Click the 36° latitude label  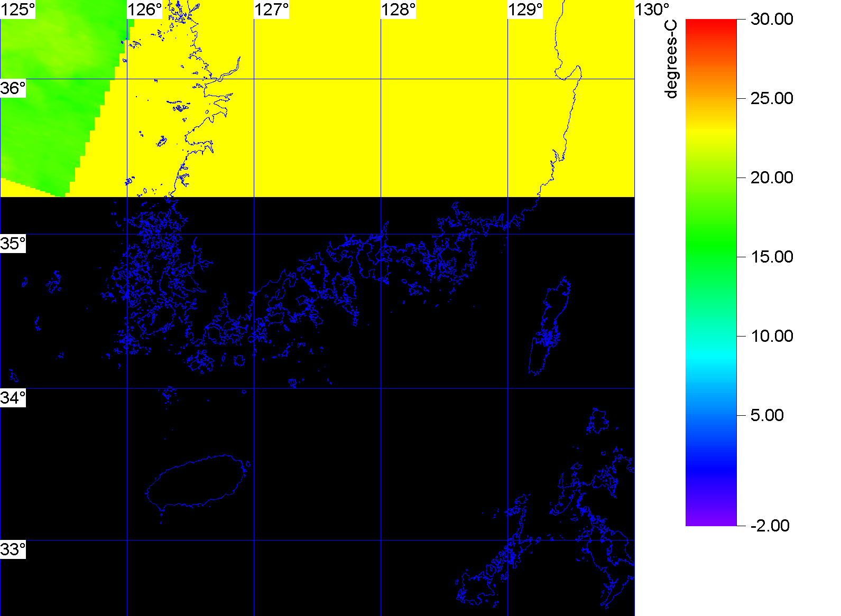point(13,88)
